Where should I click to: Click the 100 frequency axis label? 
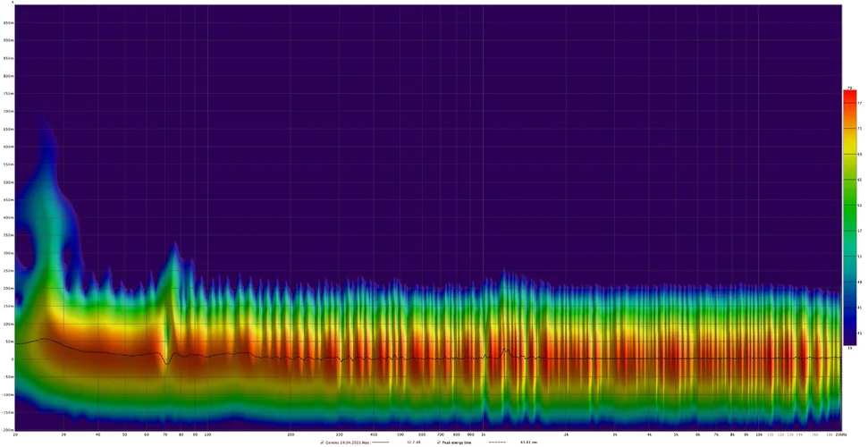(x=207, y=434)
